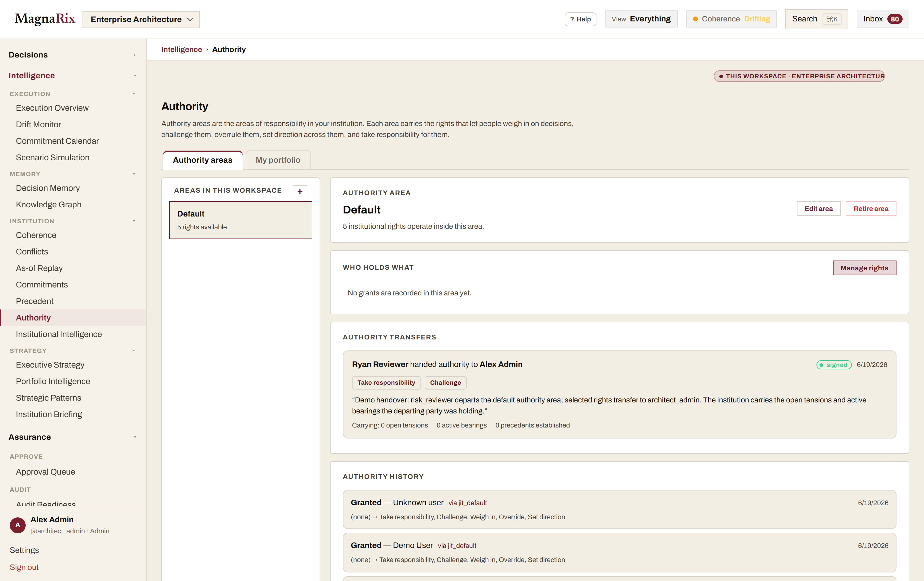Click the Coherence Drifting status indicator

click(731, 19)
